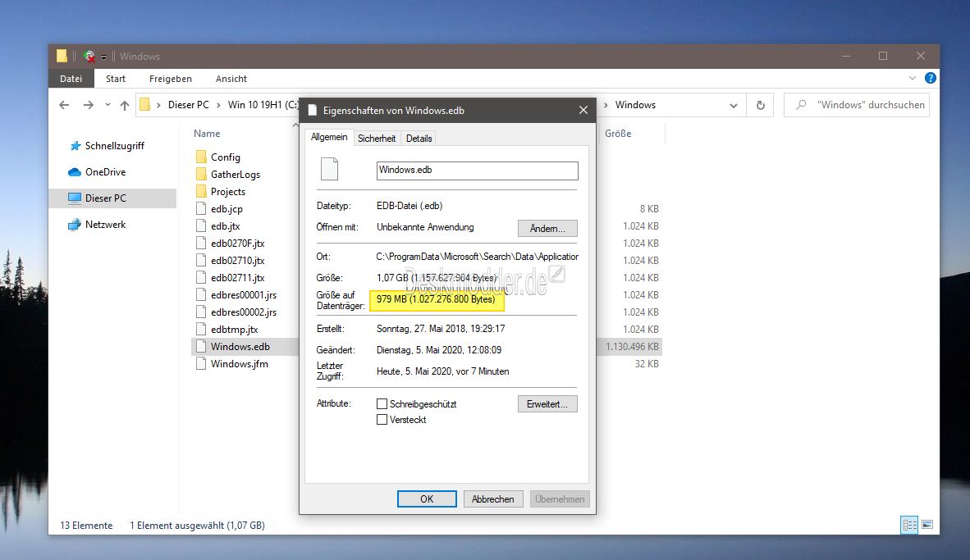Click the refresh icon beside address bar
The width and height of the screenshot is (970, 560).
(760, 105)
